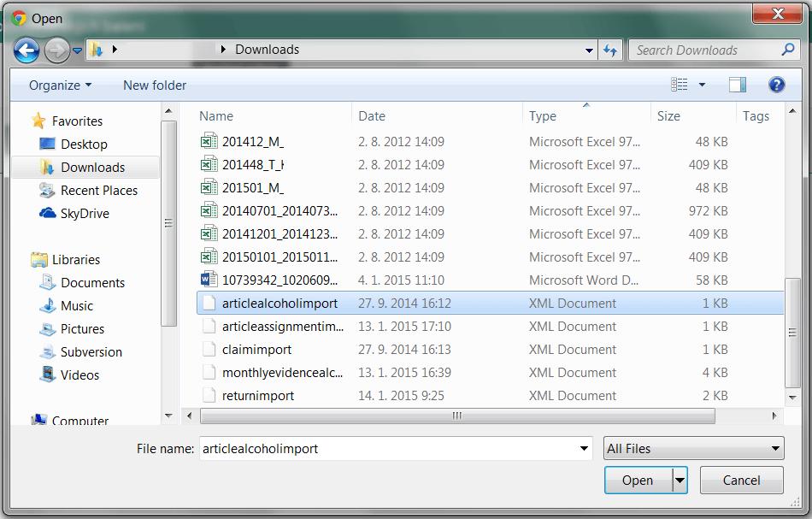Open the All Files type dropdown

(693, 449)
